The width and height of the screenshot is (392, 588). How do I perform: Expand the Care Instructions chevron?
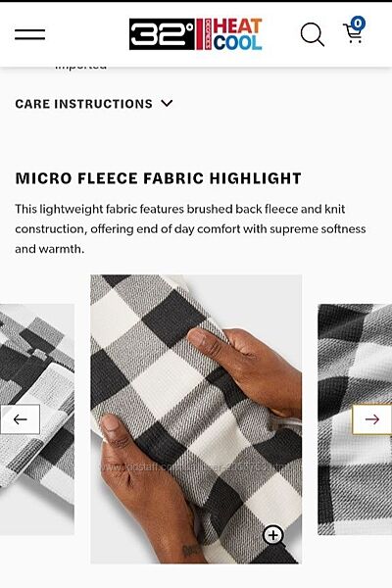[167, 103]
